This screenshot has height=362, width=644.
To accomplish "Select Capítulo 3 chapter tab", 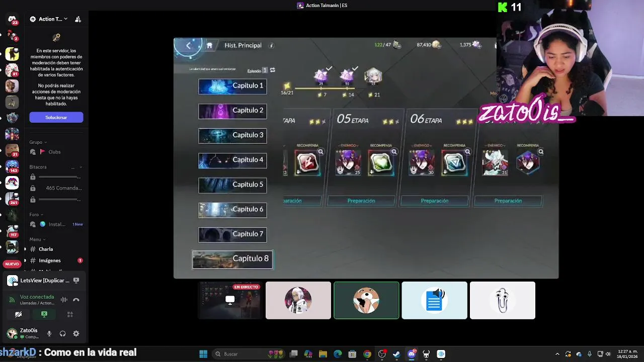I will (x=232, y=135).
